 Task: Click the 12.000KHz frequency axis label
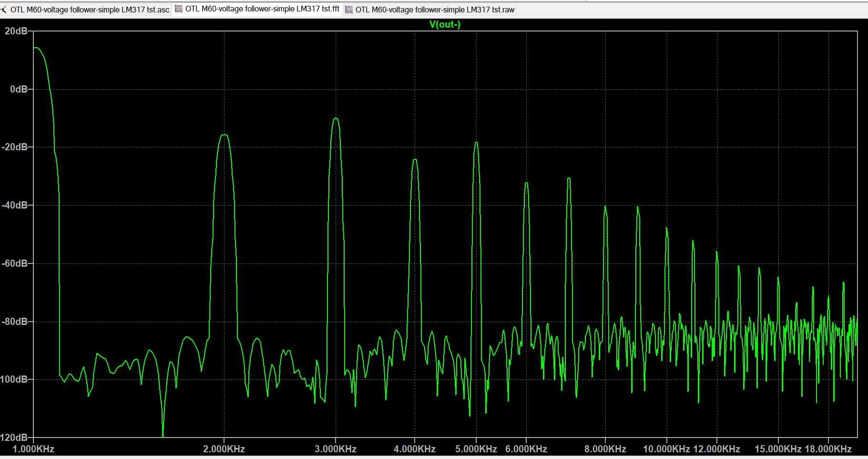point(716,449)
